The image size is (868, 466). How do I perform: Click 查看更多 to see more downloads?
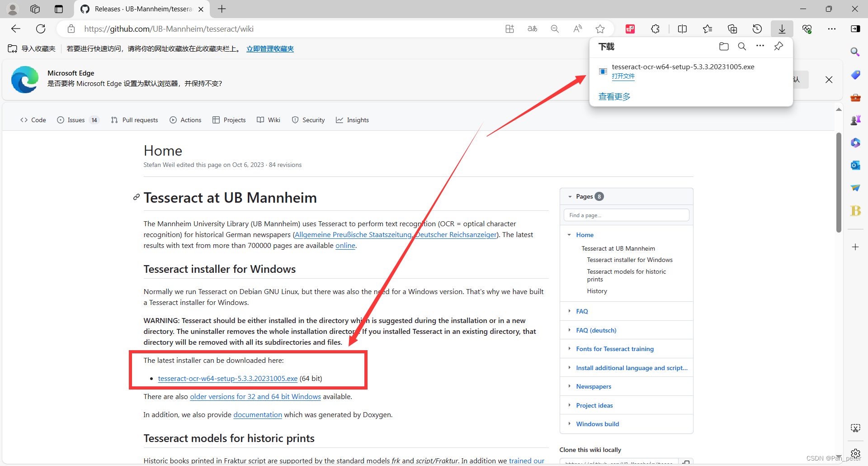pos(614,96)
